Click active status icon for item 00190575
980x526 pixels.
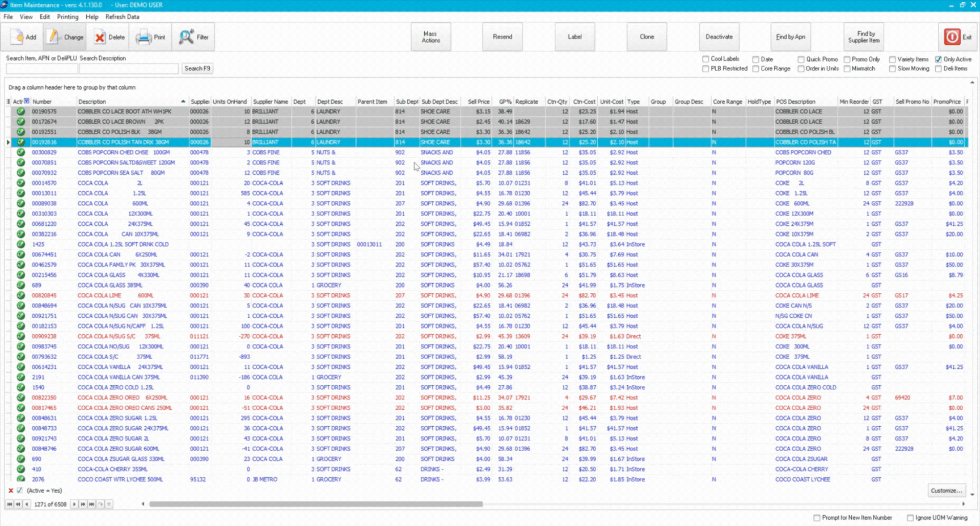[x=21, y=112]
